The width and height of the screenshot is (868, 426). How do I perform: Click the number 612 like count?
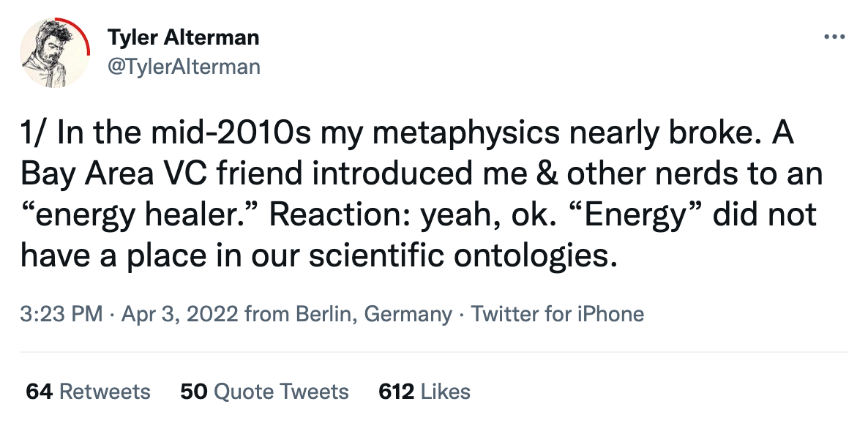(x=397, y=392)
